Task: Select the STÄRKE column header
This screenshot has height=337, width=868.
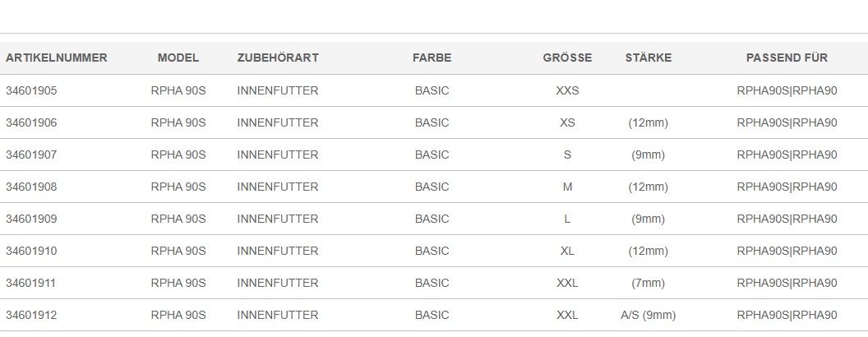Action: click(x=649, y=58)
